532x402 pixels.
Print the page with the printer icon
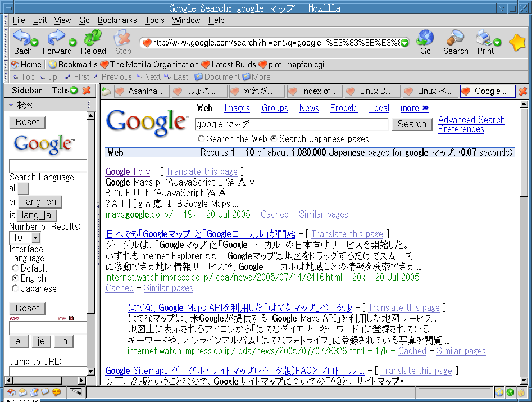coord(484,37)
